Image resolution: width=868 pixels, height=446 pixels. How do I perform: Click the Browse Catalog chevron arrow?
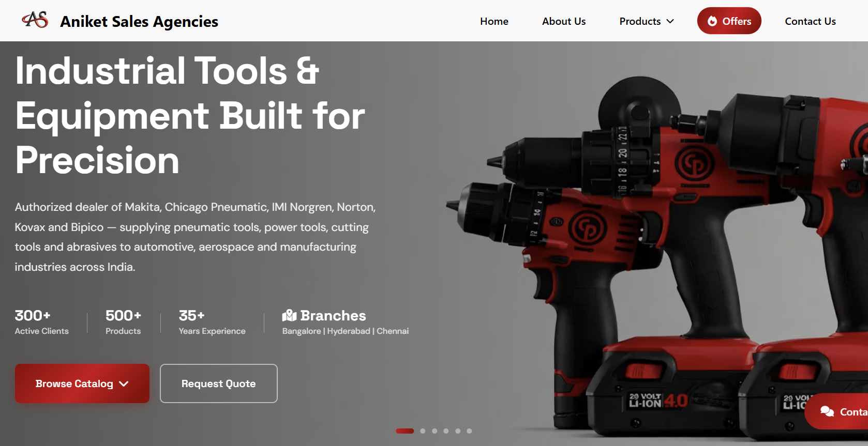[x=124, y=384]
